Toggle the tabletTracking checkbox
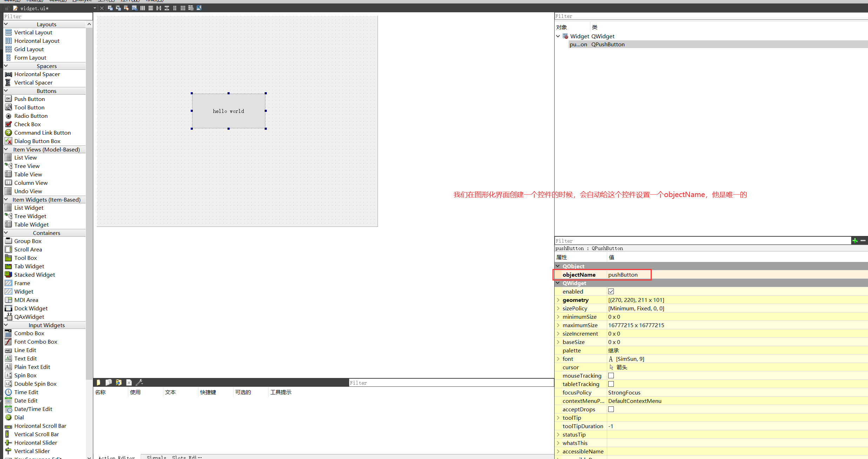 [x=611, y=384]
